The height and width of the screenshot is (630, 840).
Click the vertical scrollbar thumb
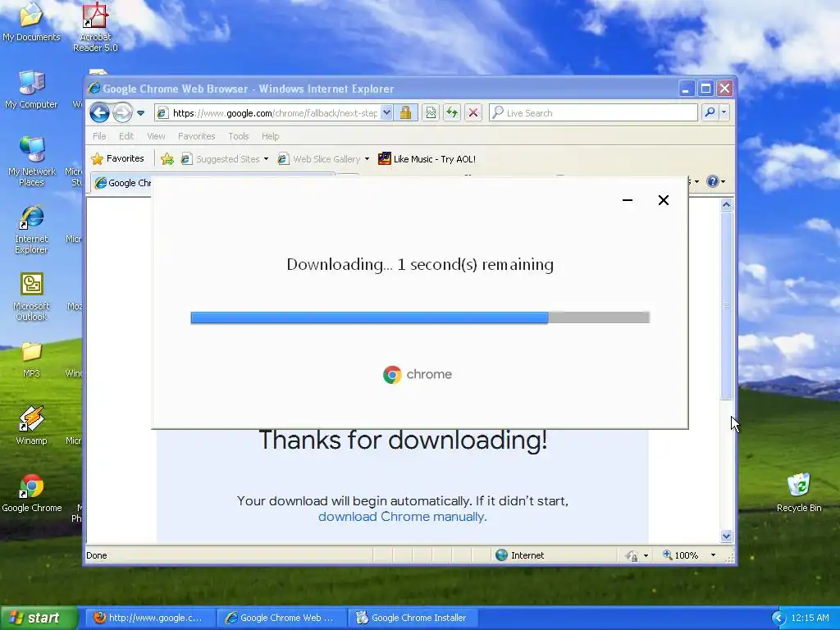coord(727,305)
